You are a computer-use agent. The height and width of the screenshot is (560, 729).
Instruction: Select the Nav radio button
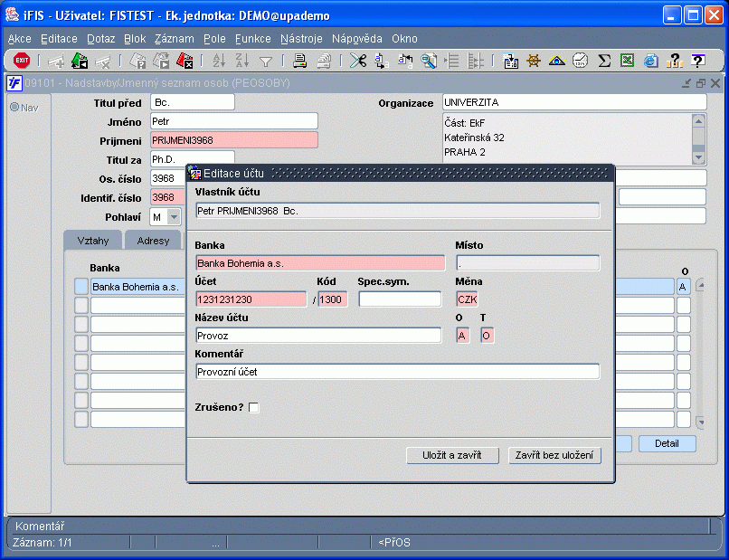[x=14, y=107]
